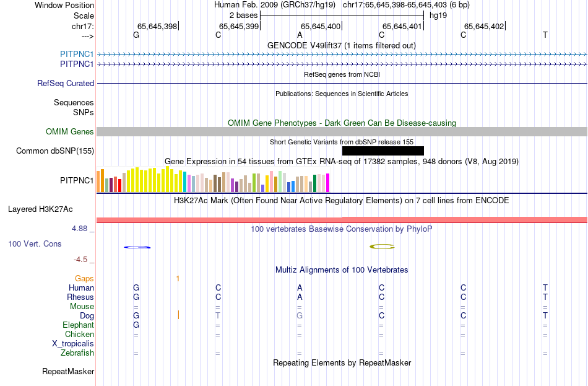Click the 100 Vert. Cons label
The width and height of the screenshot is (588, 386).
point(35,243)
